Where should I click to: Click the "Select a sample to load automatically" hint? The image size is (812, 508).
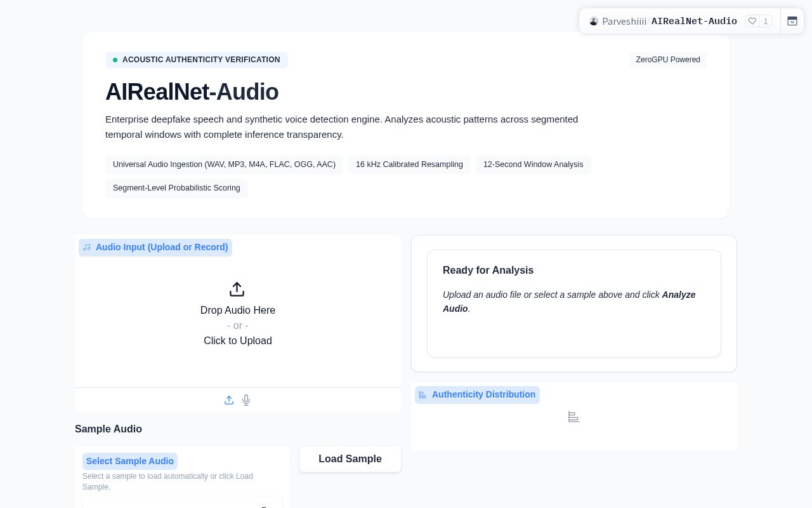tap(167, 481)
